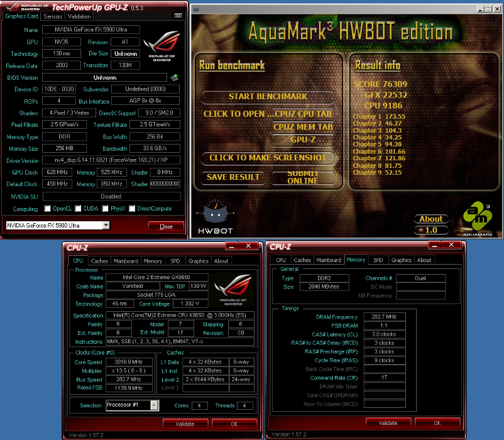Click GFX 22532 result line
Image resolution: width=504 pixels, height=440 pixels.
click(386, 95)
